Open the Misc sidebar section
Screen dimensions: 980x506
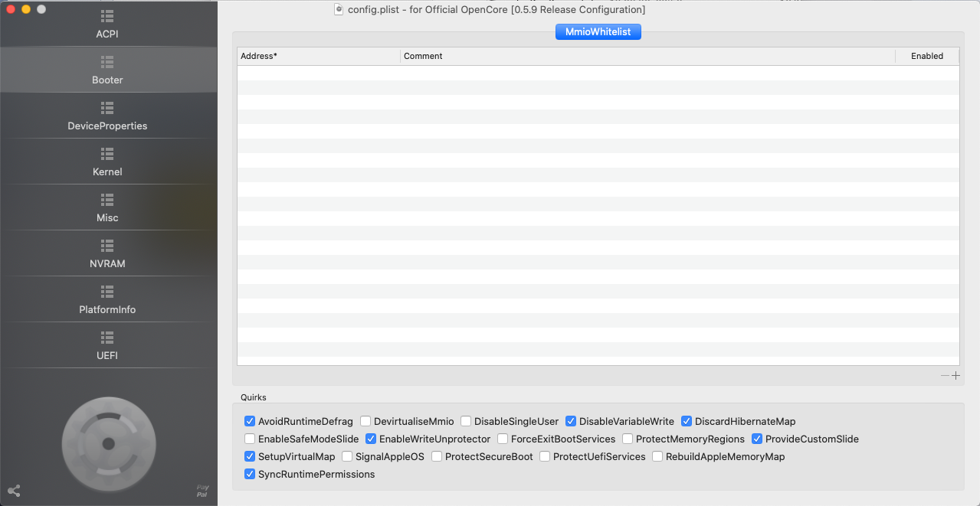point(107,208)
